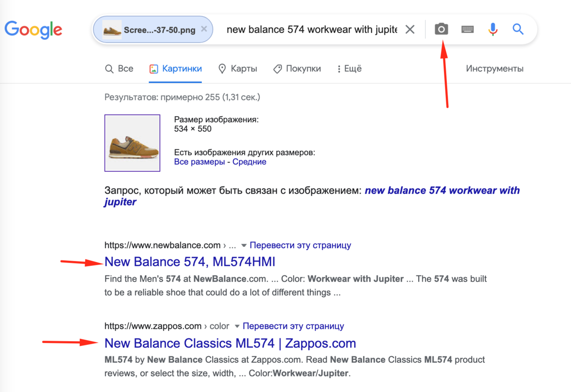Open the sneaker image thumbnail
Image resolution: width=571 pixels, height=392 pixels.
click(132, 143)
